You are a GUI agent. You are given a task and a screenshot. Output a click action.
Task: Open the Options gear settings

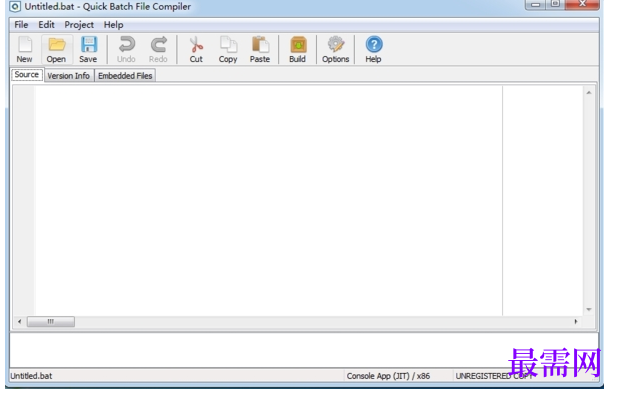pos(336,49)
